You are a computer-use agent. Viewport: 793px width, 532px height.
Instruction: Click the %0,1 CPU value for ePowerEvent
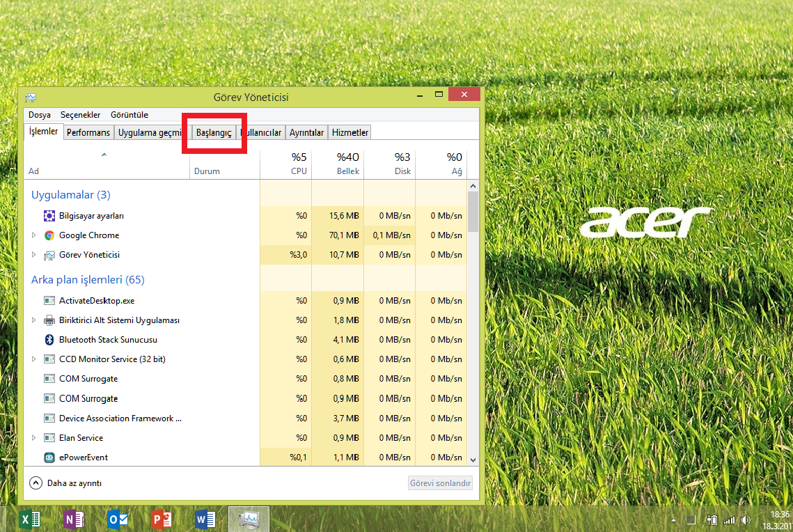(299, 457)
